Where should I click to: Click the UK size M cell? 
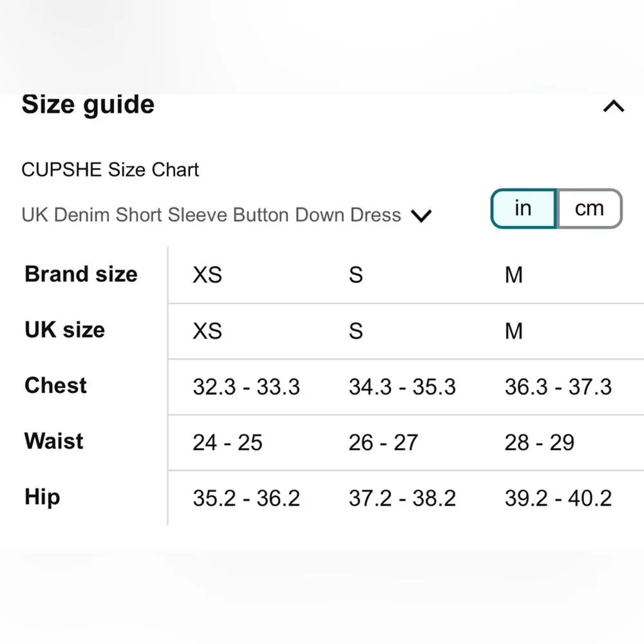[x=514, y=331]
